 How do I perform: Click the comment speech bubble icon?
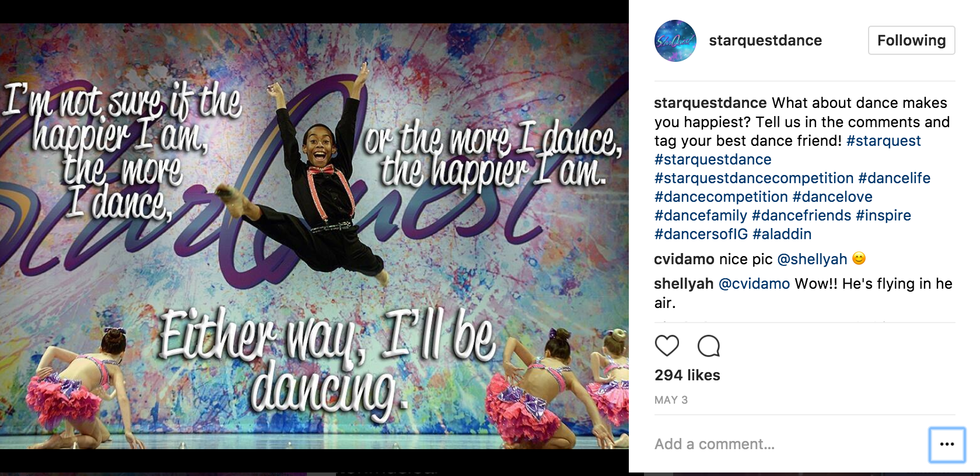[709, 346]
